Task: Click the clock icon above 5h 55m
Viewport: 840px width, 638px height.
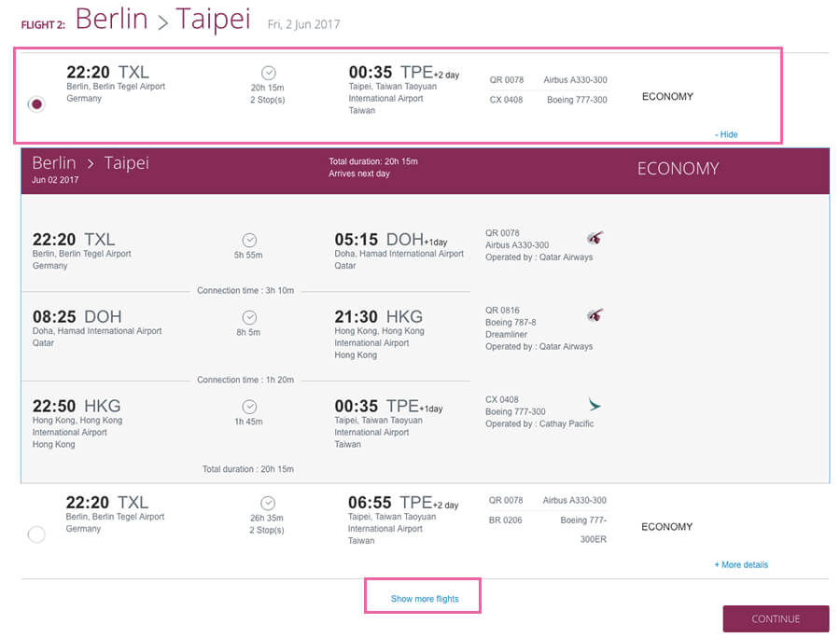Action: point(249,240)
